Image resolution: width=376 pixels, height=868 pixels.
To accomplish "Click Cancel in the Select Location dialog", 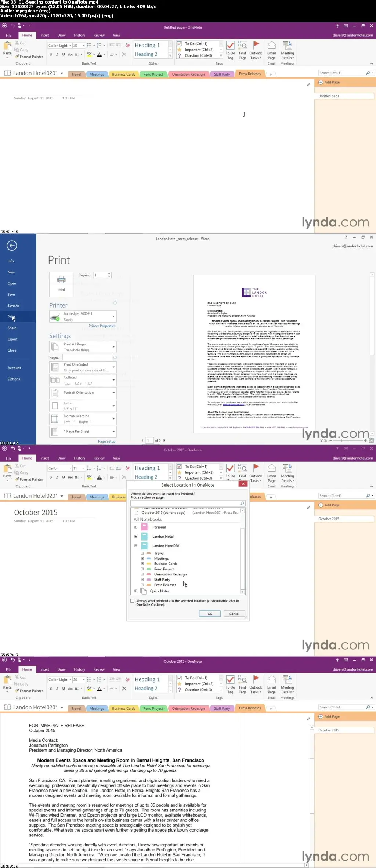I will coord(234,614).
